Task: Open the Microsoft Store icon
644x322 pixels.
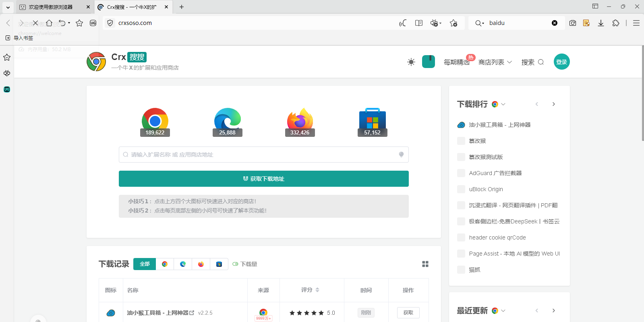Action: point(372,121)
